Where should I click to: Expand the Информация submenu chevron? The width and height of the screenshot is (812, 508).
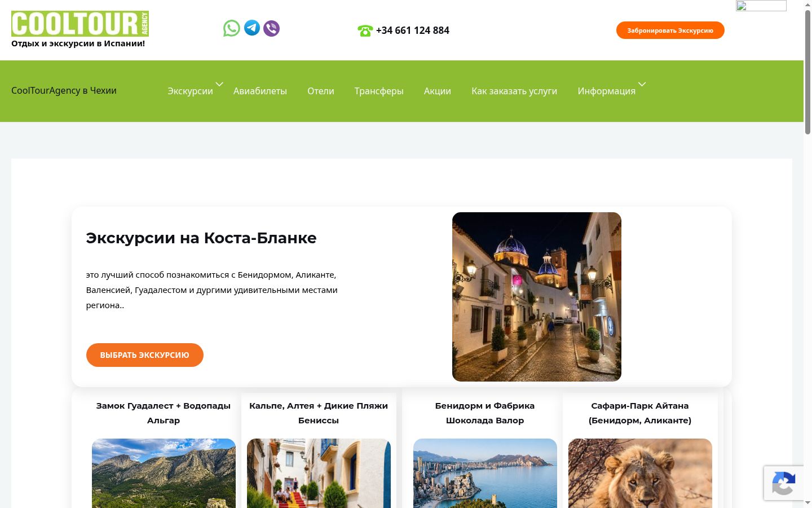(642, 85)
